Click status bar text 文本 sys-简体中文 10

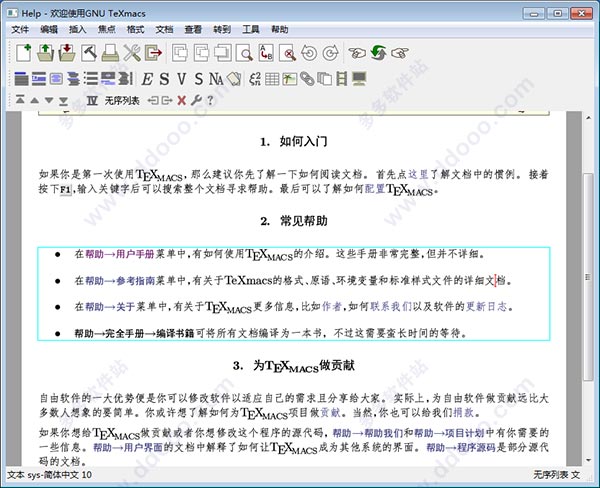[x=49, y=475]
